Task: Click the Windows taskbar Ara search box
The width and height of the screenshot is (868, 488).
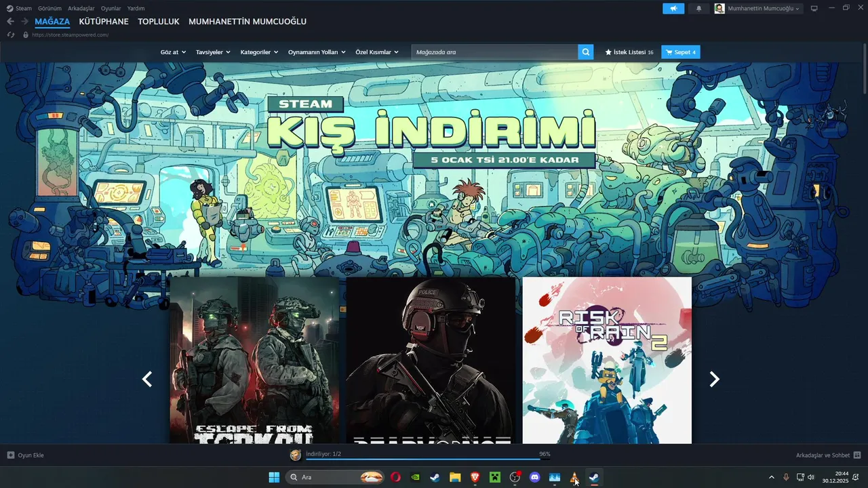Action: [x=336, y=477]
